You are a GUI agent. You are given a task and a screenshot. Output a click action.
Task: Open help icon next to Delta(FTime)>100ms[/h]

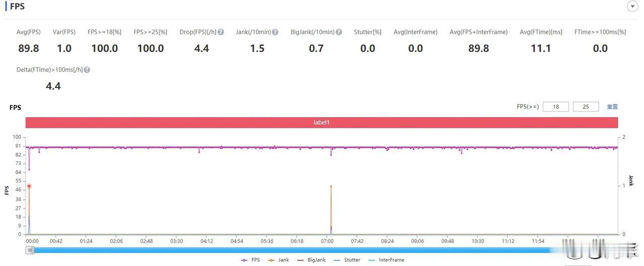pos(87,70)
